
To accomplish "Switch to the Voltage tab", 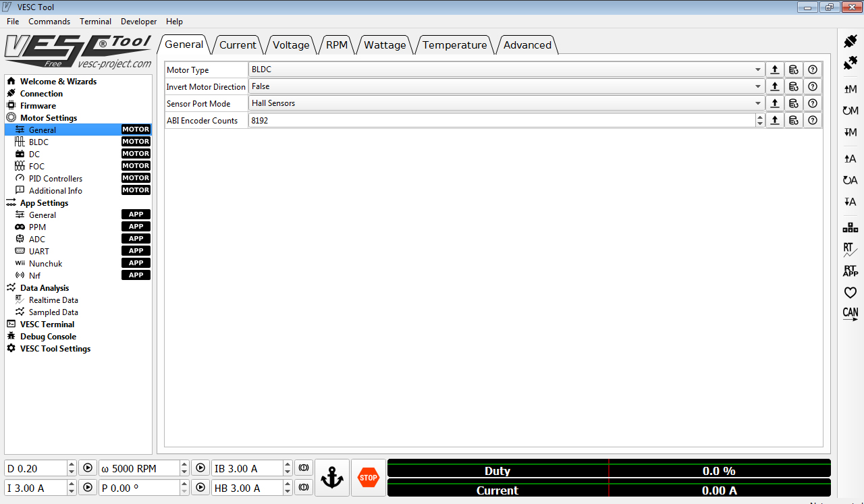I will [291, 45].
